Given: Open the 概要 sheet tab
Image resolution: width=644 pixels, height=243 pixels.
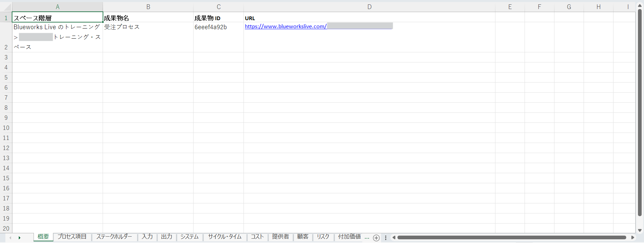Looking at the screenshot, I should 43,237.
